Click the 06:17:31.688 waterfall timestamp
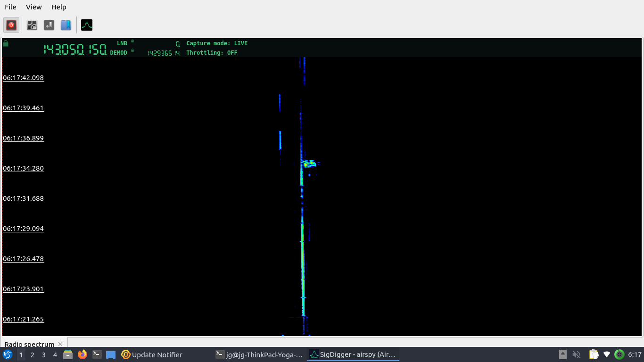 coord(23,198)
